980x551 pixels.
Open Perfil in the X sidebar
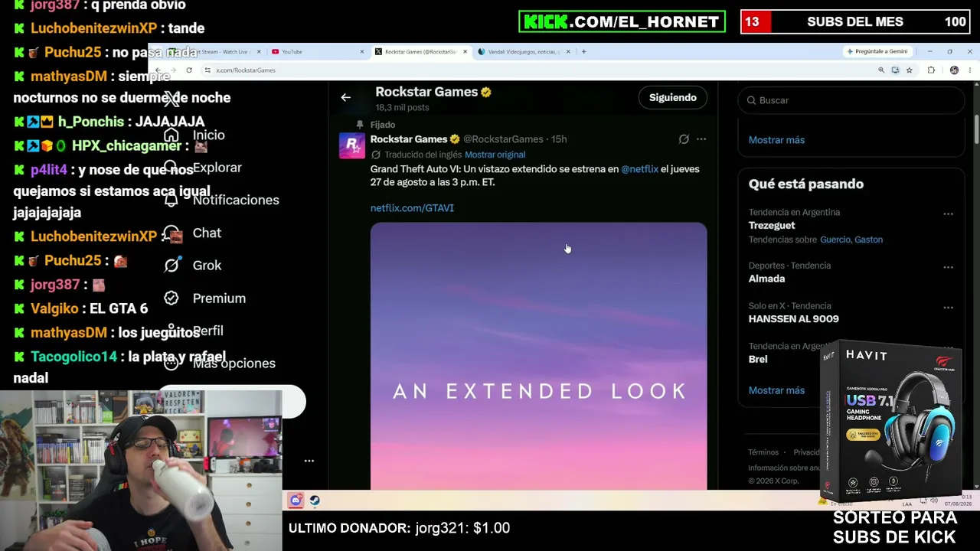click(208, 331)
